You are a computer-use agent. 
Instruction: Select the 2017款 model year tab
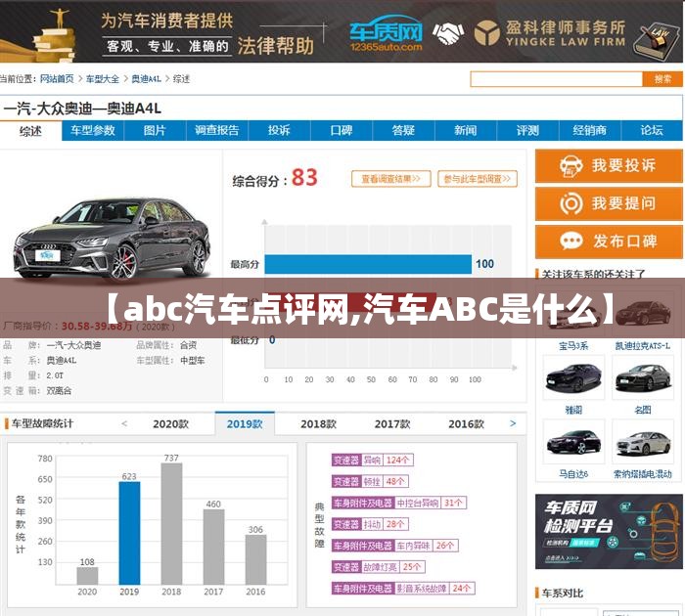coord(392,424)
